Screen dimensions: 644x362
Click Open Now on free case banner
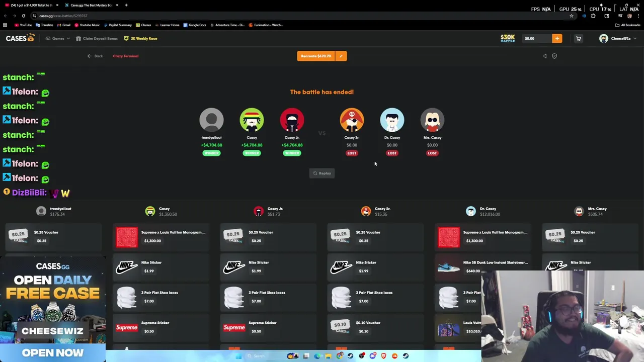(53, 352)
